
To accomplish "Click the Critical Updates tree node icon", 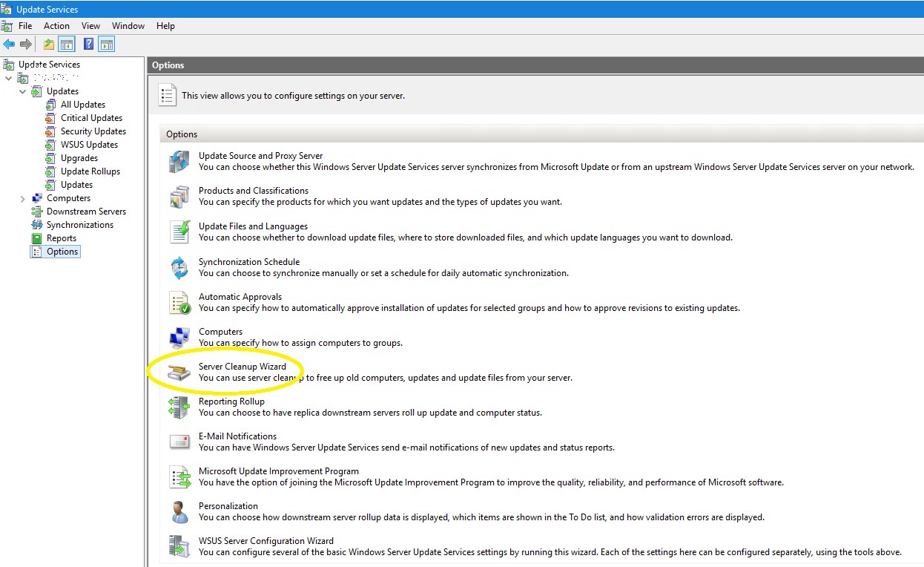I will point(50,118).
